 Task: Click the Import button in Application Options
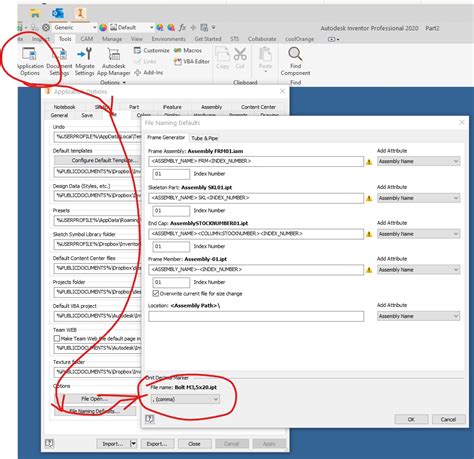tap(113, 444)
